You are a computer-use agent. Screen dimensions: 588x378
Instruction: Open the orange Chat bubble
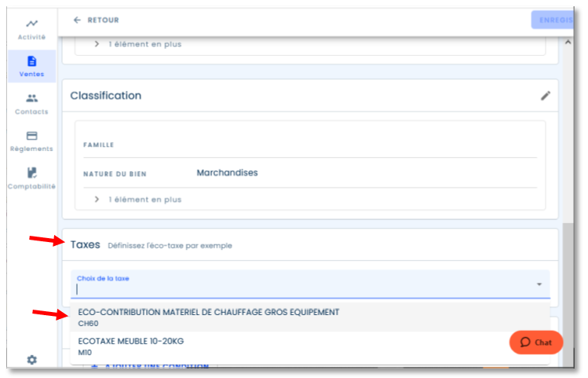536,342
